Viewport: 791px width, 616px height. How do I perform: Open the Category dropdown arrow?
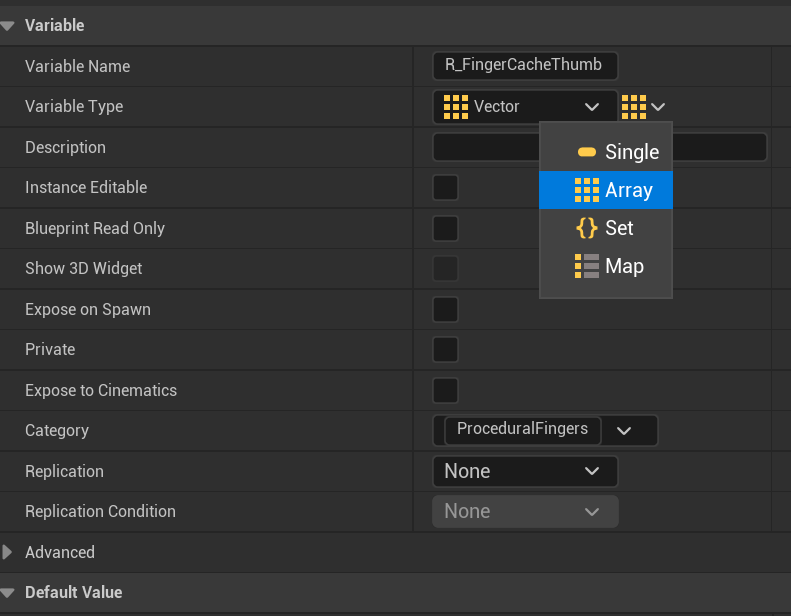tap(624, 431)
